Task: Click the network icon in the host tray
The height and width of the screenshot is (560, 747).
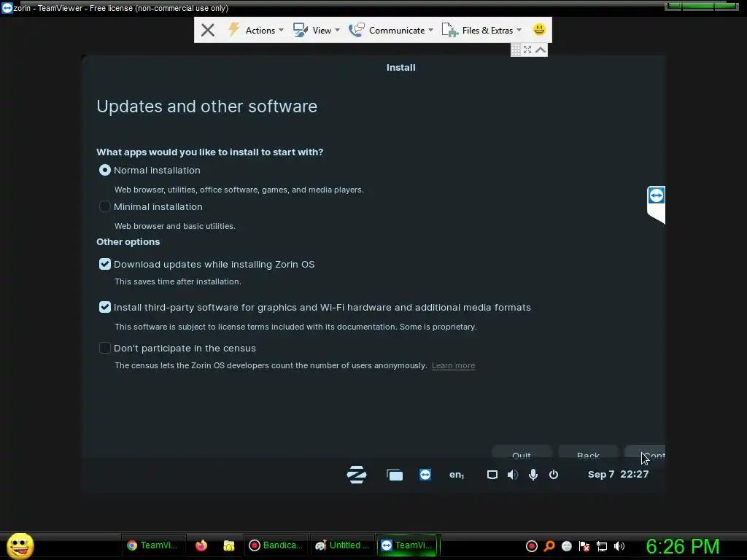Action: pyautogui.click(x=602, y=546)
